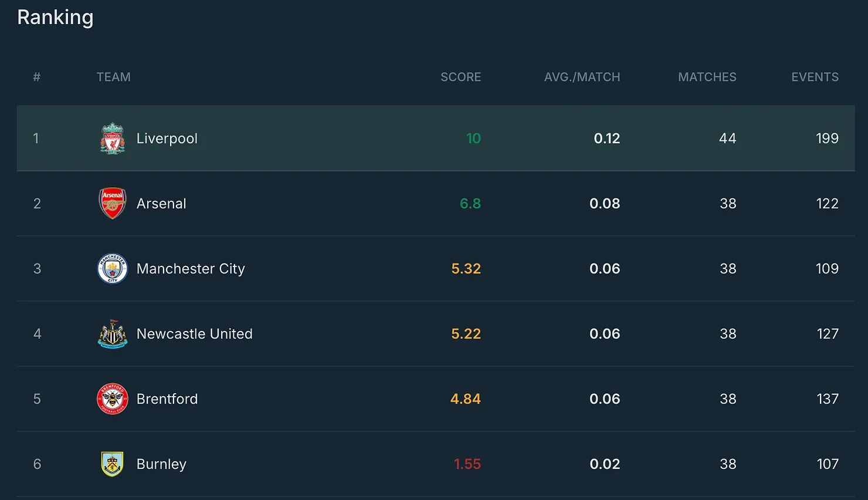Click the Burnley club crest
868x500 pixels.
pyautogui.click(x=113, y=464)
